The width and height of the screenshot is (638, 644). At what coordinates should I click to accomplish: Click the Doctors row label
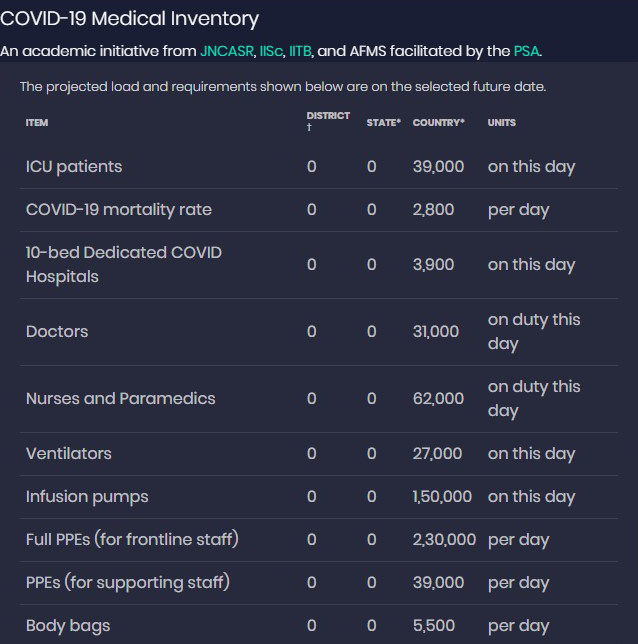coord(57,331)
